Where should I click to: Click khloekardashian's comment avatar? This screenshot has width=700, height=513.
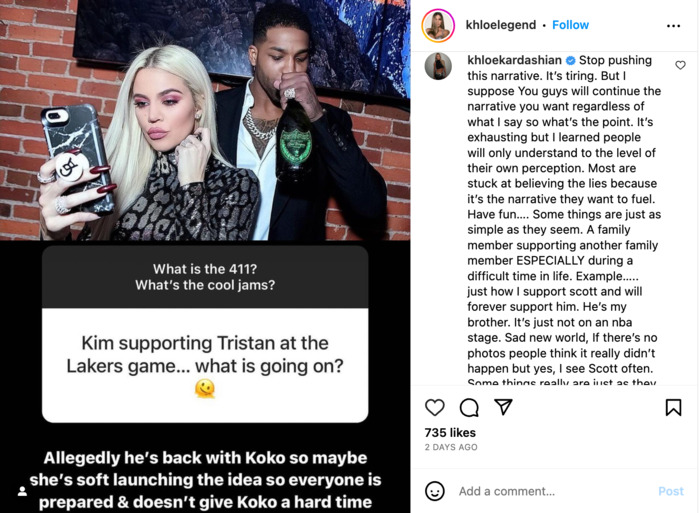tap(438, 66)
